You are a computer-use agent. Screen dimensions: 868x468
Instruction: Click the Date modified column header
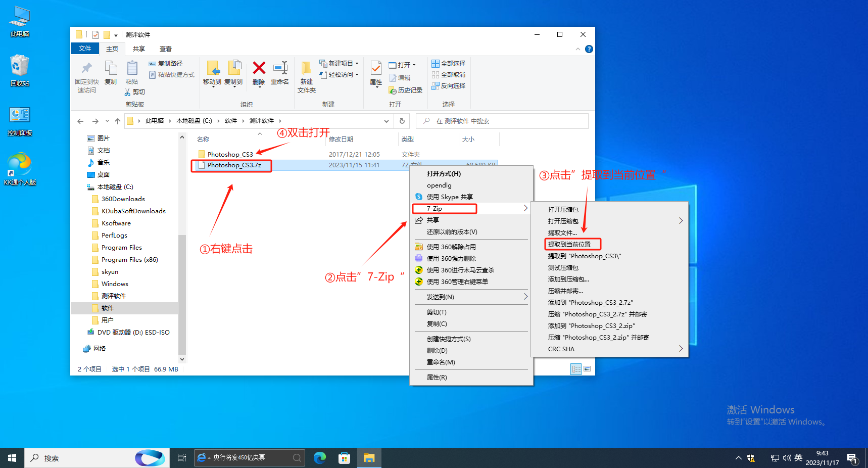(x=341, y=139)
